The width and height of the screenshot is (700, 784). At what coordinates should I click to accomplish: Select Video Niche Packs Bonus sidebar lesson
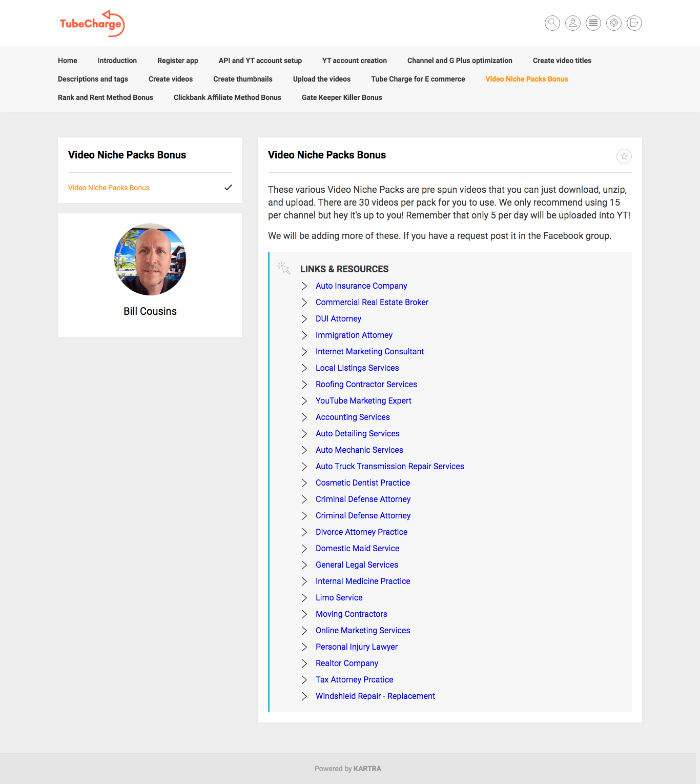click(109, 188)
